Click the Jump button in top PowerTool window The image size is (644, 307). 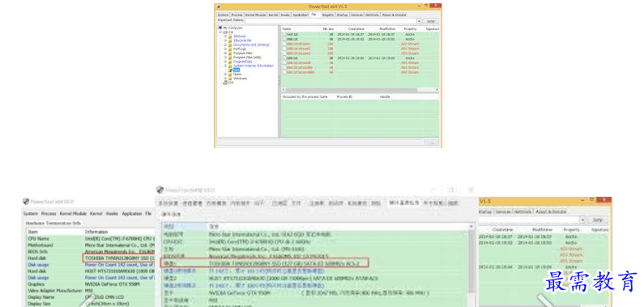coord(431,21)
